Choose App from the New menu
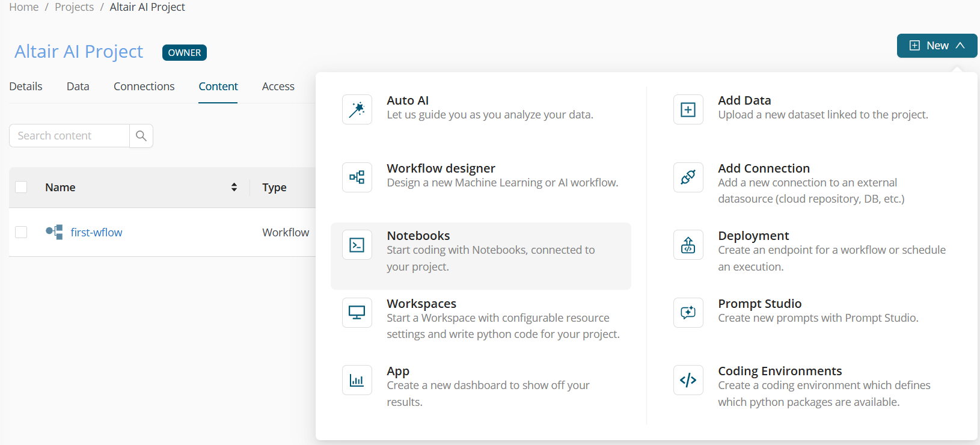Image resolution: width=980 pixels, height=445 pixels. [481, 387]
